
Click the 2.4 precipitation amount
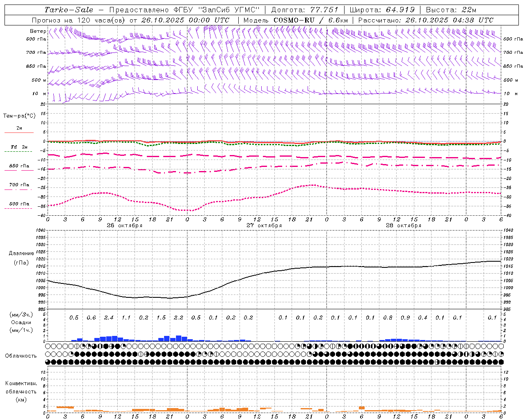coord(109,318)
